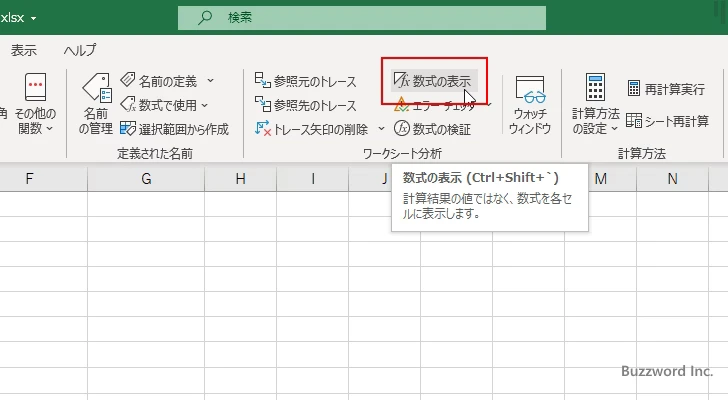
Task: Click 再計算実行 calculate now
Action: (666, 89)
